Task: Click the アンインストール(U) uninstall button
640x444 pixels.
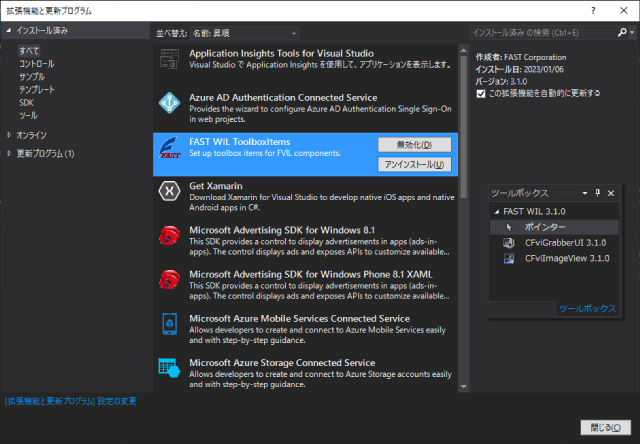Action: [414, 164]
